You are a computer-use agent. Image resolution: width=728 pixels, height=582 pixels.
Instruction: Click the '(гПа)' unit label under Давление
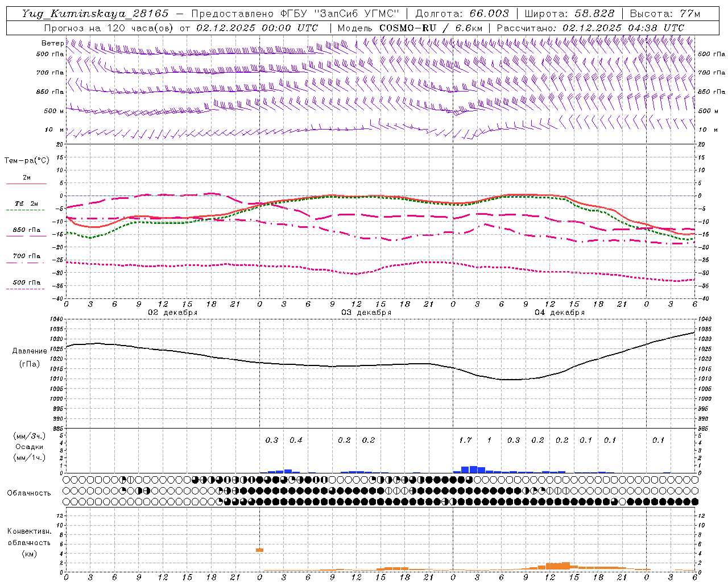tap(30, 364)
